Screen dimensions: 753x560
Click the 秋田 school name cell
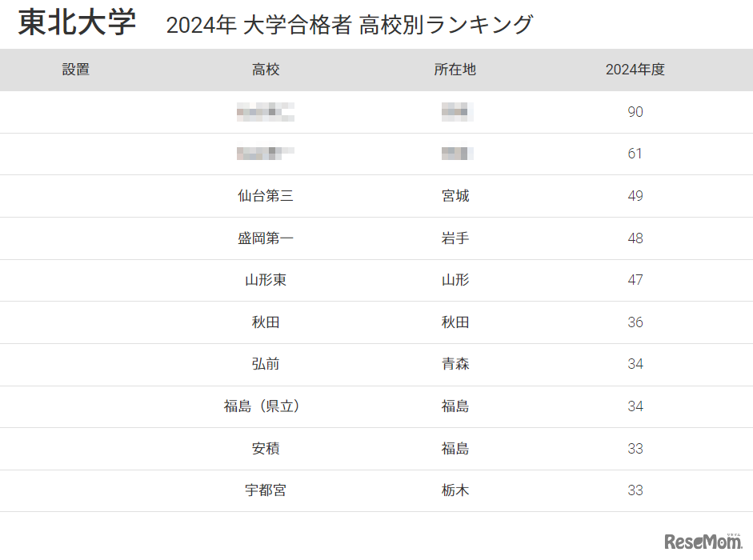(266, 322)
